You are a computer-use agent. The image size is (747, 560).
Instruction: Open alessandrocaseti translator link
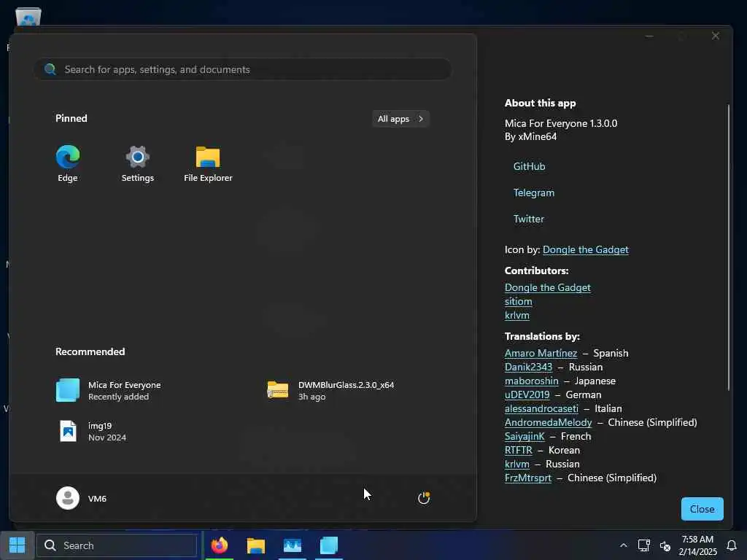click(x=541, y=408)
